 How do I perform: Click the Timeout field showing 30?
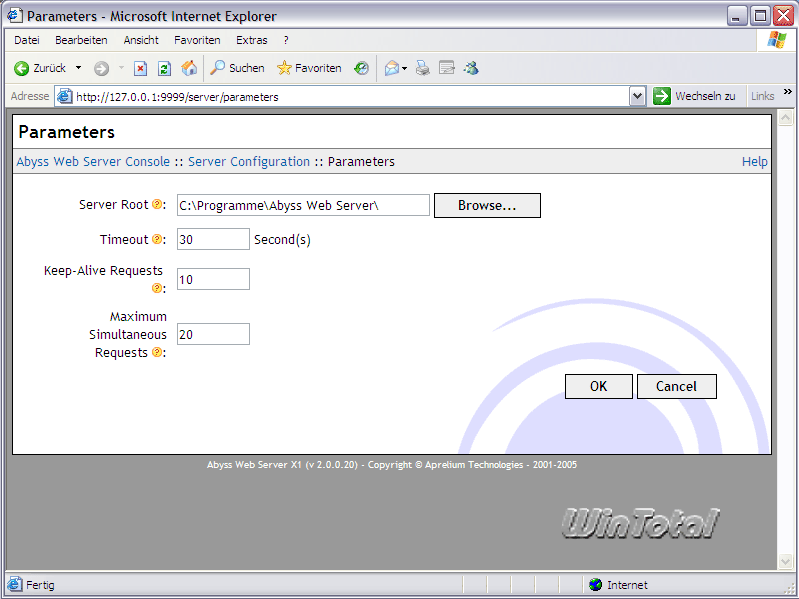pos(213,239)
